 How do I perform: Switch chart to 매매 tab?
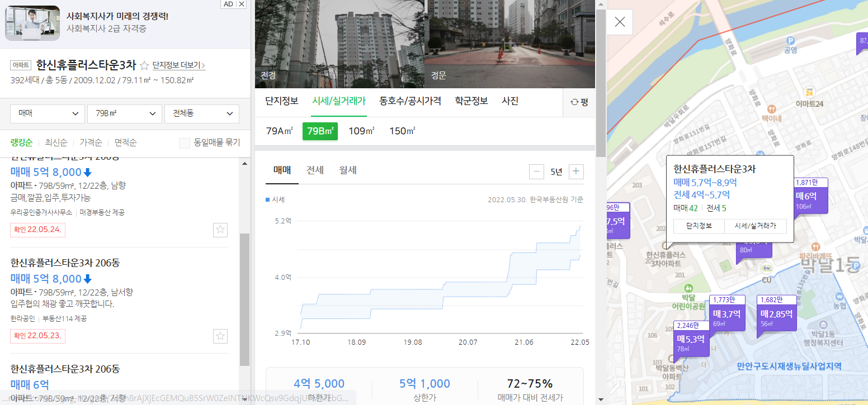tap(282, 170)
